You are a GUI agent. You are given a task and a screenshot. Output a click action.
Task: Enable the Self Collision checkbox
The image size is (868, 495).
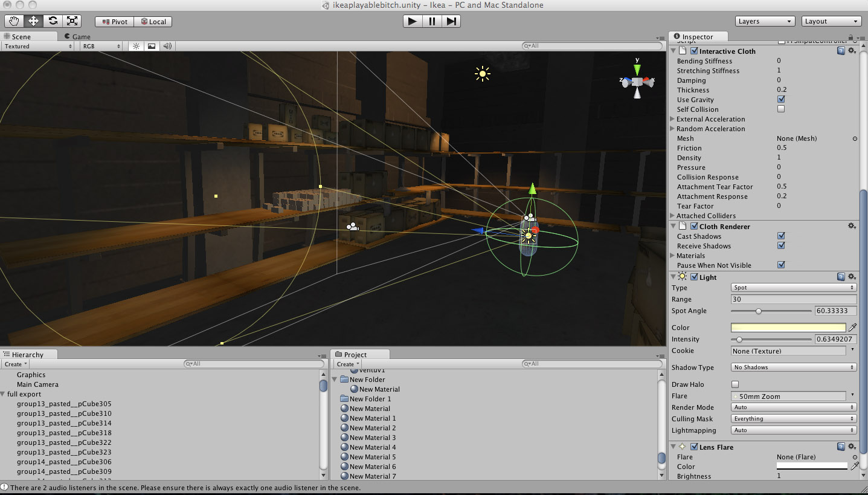pos(781,109)
